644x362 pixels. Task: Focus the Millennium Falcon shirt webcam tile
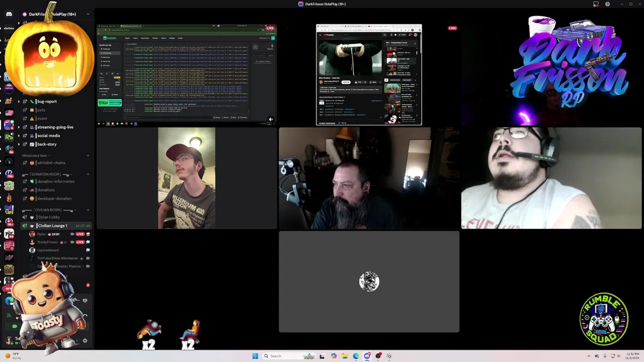pyautogui.click(x=187, y=178)
